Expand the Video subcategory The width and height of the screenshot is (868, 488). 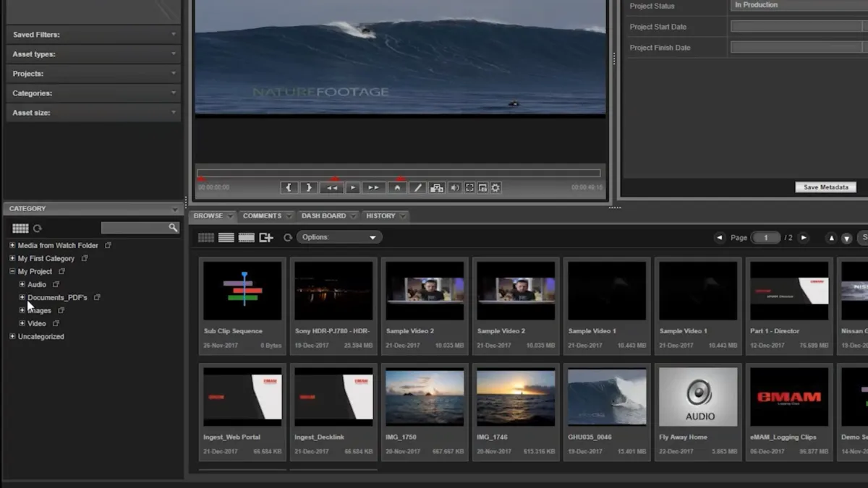coord(22,324)
